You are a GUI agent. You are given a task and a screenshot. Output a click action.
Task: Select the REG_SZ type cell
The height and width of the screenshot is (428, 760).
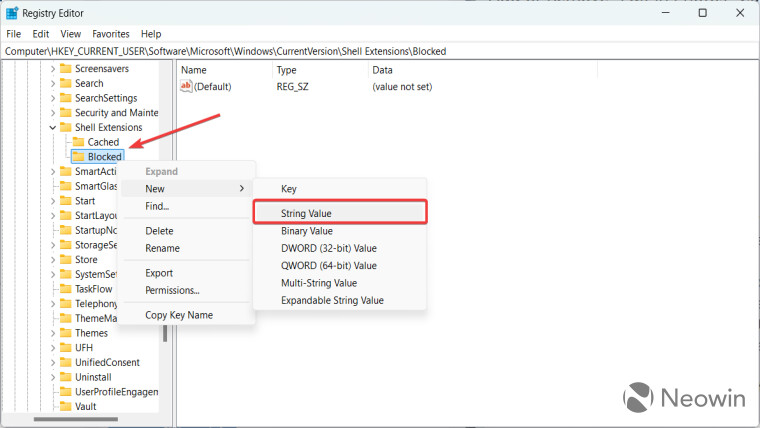[x=292, y=87]
